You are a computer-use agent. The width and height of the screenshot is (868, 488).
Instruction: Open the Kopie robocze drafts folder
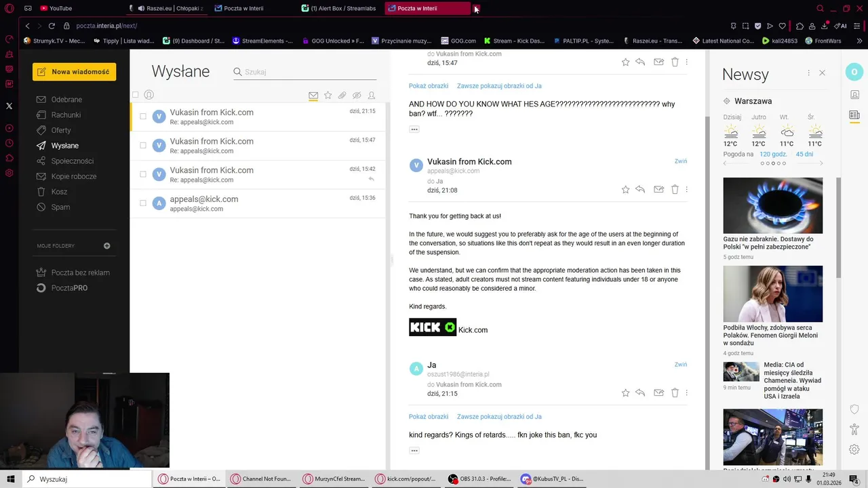click(74, 176)
